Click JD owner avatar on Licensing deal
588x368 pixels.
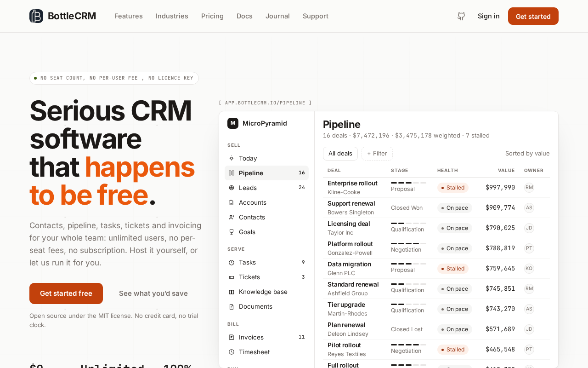(529, 228)
